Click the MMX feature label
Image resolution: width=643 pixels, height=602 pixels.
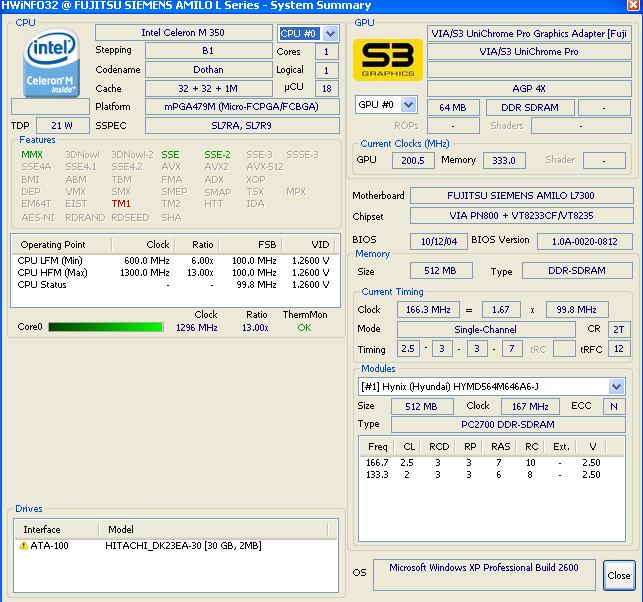click(32, 155)
